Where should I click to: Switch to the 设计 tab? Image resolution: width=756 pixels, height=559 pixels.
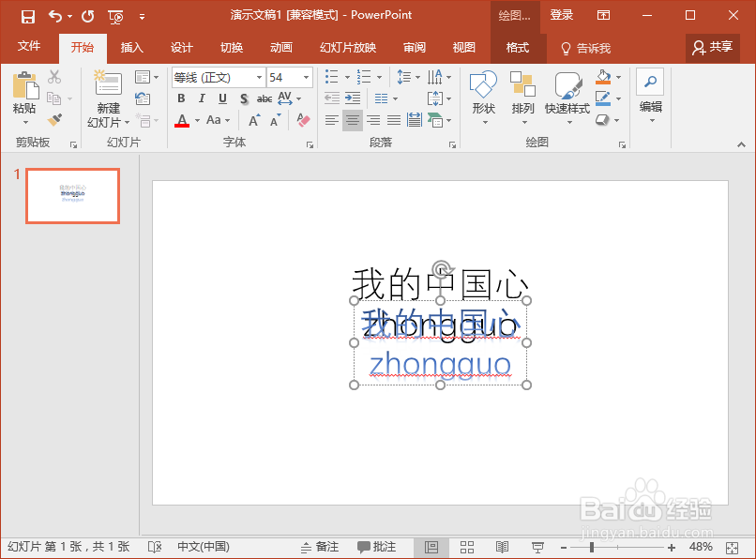coord(182,47)
